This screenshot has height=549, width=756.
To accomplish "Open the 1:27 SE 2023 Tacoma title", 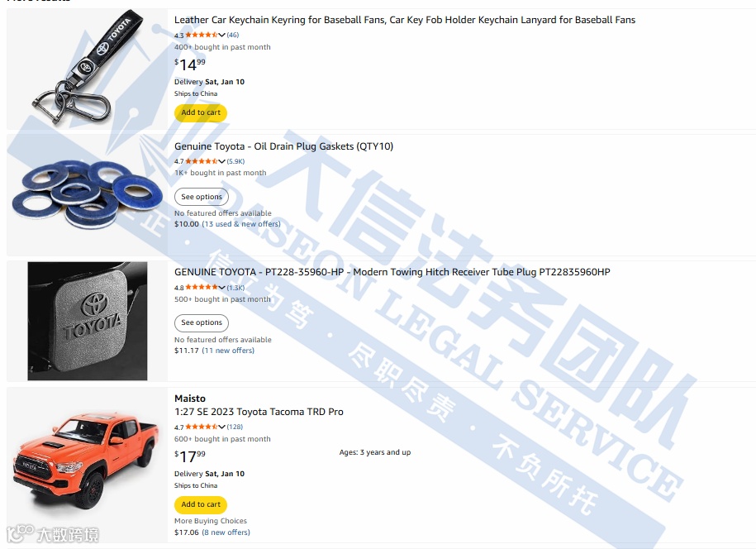I will coord(259,412).
